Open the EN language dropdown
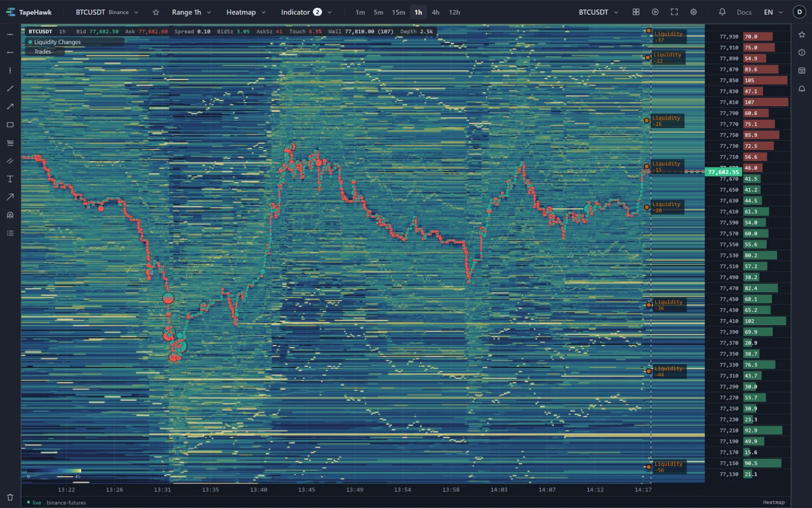The width and height of the screenshot is (812, 508). pos(773,12)
